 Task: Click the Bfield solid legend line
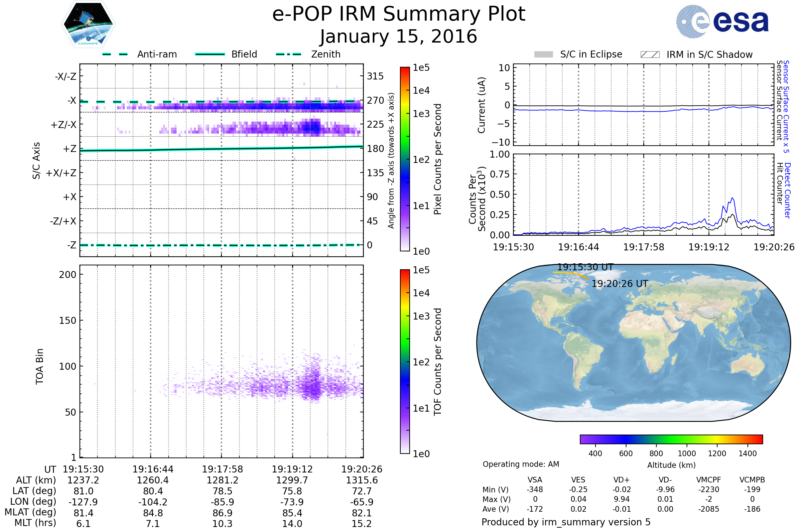(210, 54)
